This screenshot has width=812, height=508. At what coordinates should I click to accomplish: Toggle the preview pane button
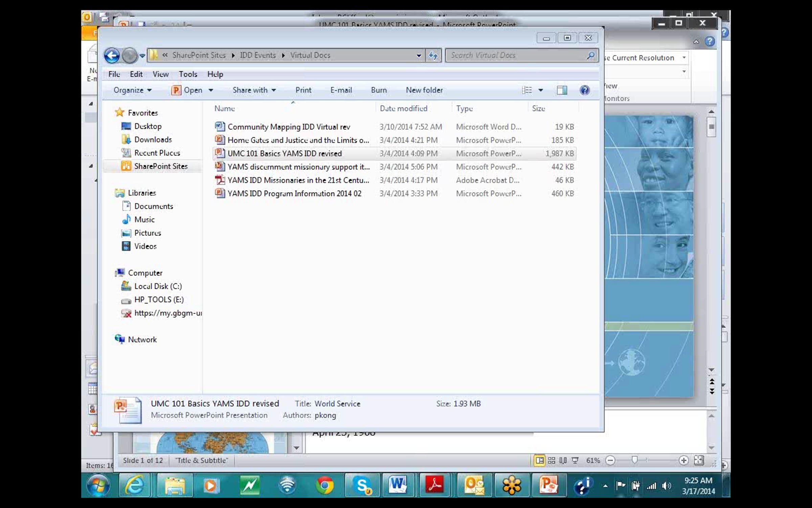coord(562,90)
